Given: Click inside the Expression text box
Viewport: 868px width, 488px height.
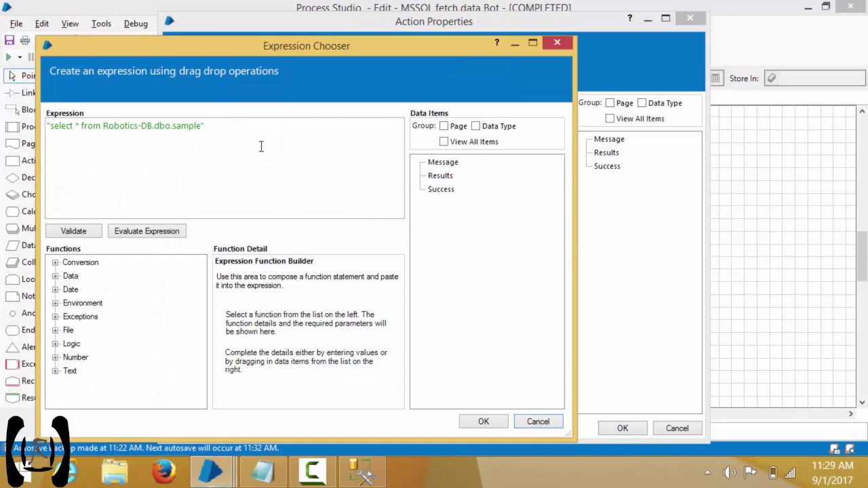Looking at the screenshot, I should point(224,168).
